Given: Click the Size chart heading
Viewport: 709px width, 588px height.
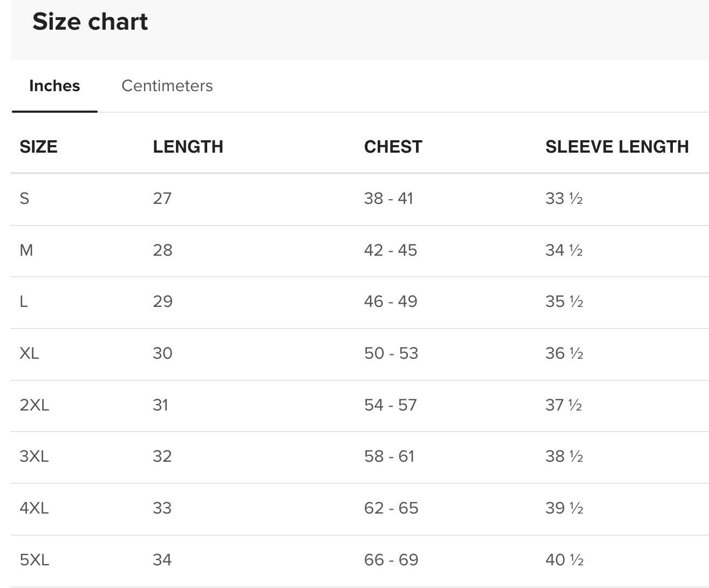Looking at the screenshot, I should coord(90,22).
